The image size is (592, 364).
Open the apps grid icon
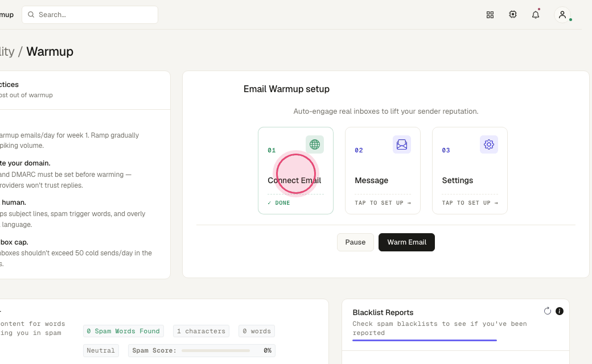coord(490,15)
